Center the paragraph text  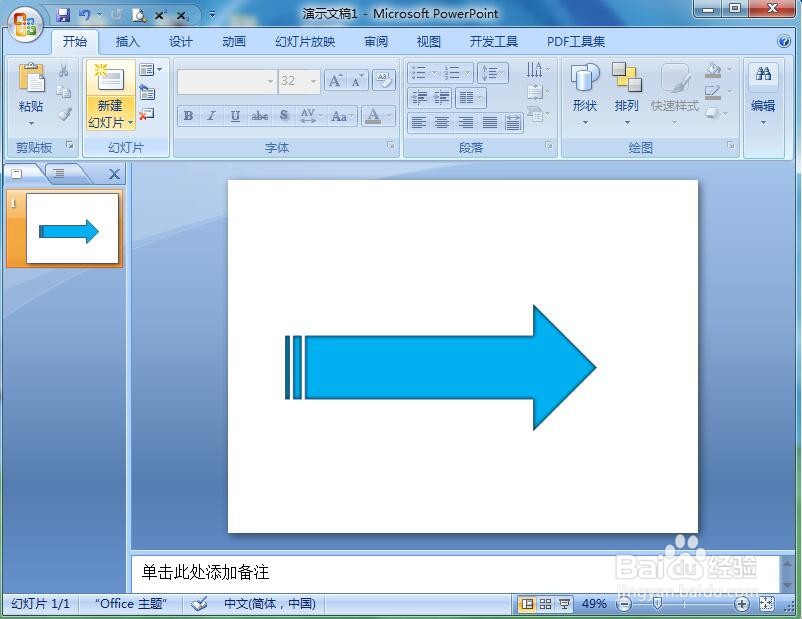point(442,122)
